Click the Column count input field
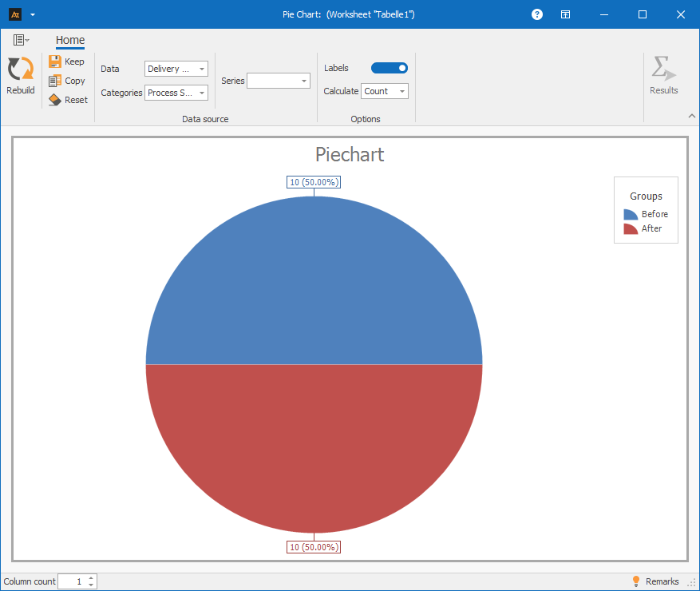The image size is (700, 591). 72,581
